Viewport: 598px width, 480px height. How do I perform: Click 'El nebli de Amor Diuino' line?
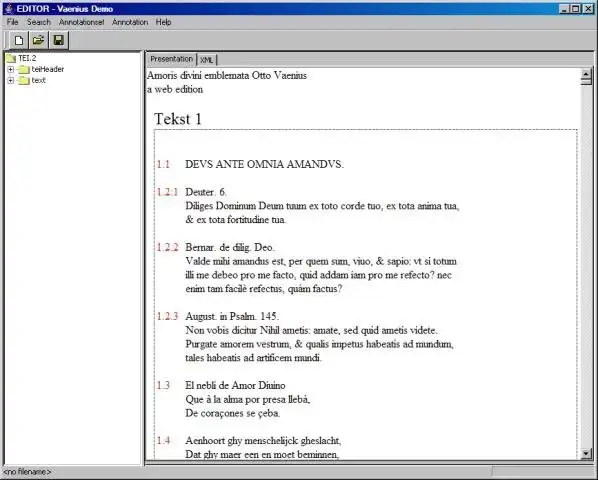(x=235, y=385)
